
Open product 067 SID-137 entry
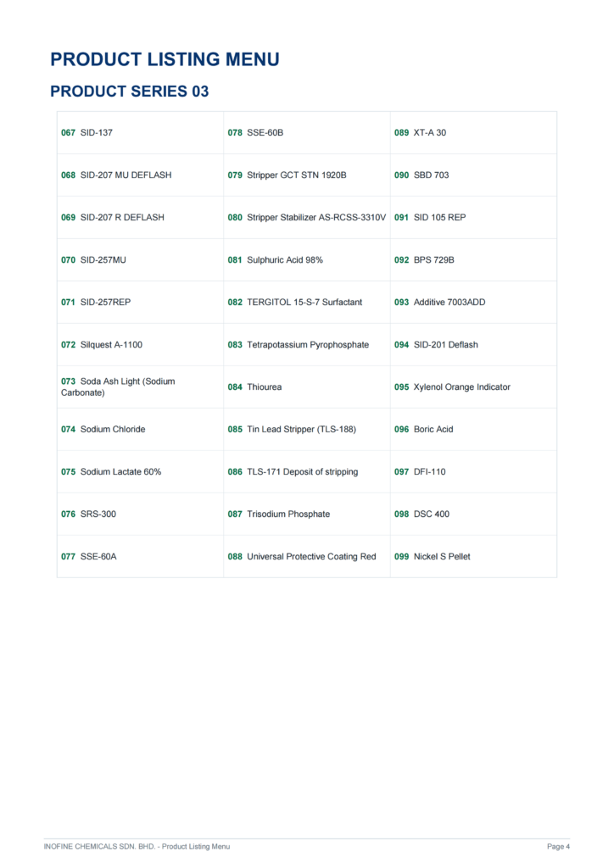87,133
